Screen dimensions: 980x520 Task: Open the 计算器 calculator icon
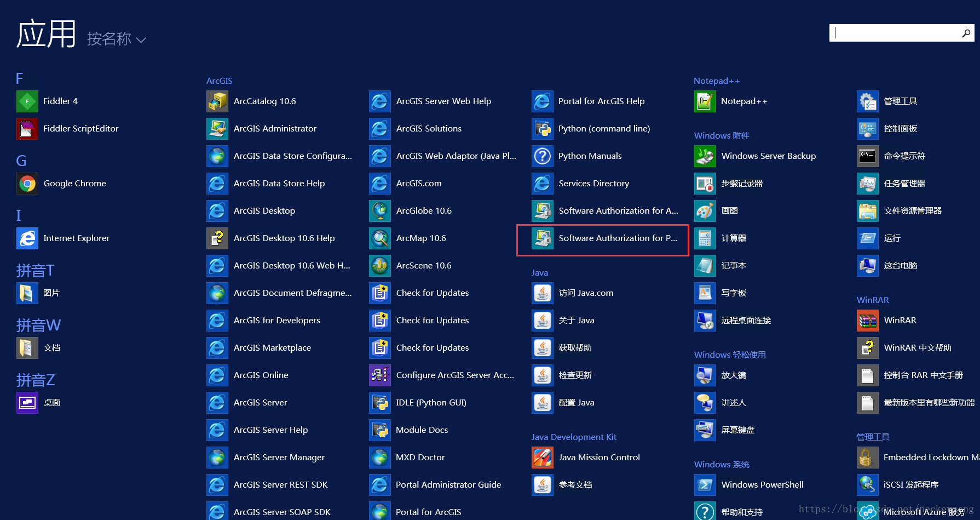click(705, 238)
